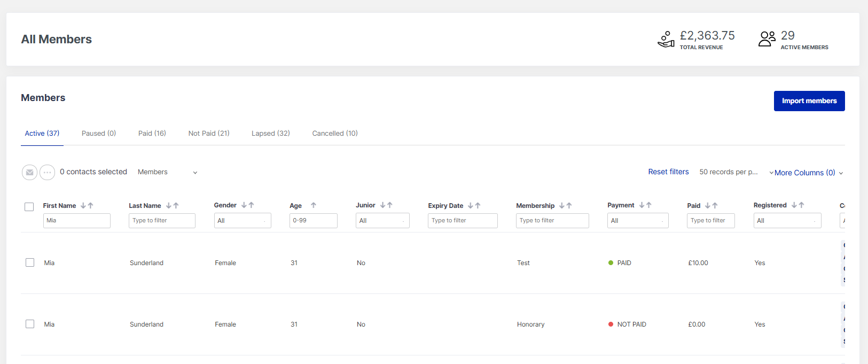The image size is (868, 364).
Task: Open the three-dots bulk actions icon
Action: (x=48, y=172)
